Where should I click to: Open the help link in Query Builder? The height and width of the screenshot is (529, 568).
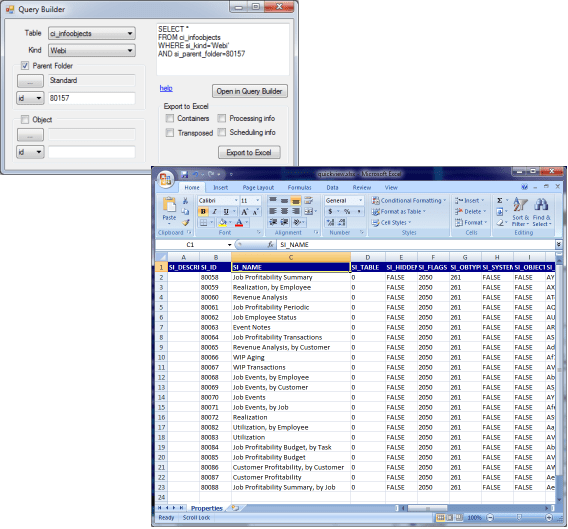(166, 88)
